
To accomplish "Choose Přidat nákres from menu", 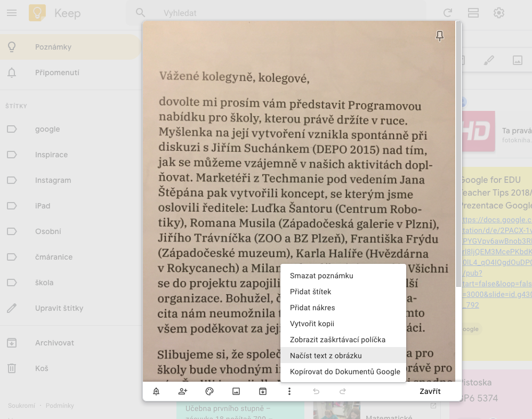I will 343,308.
